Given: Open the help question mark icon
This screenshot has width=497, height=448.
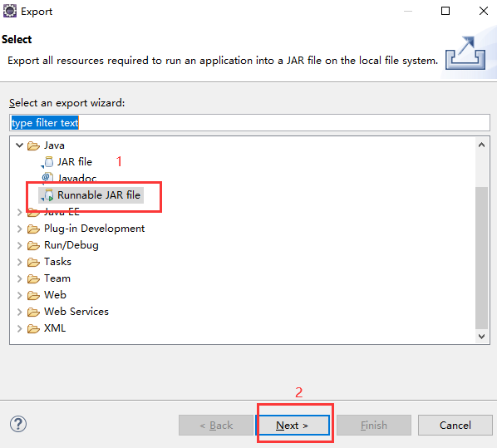Looking at the screenshot, I should click(x=18, y=424).
